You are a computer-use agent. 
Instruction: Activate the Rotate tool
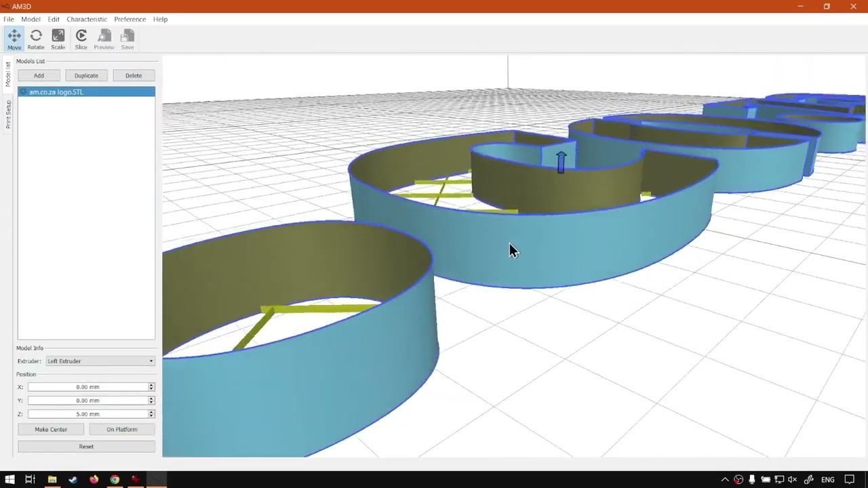[x=36, y=39]
